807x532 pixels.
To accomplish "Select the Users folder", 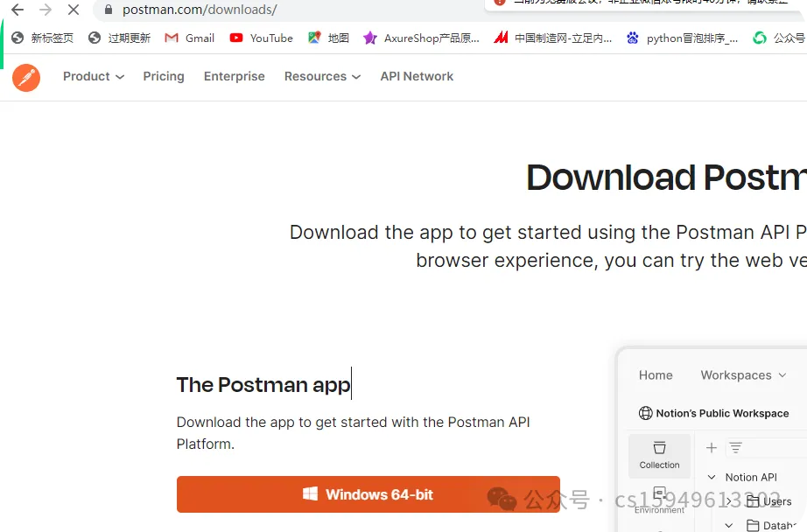I will coord(768,501).
